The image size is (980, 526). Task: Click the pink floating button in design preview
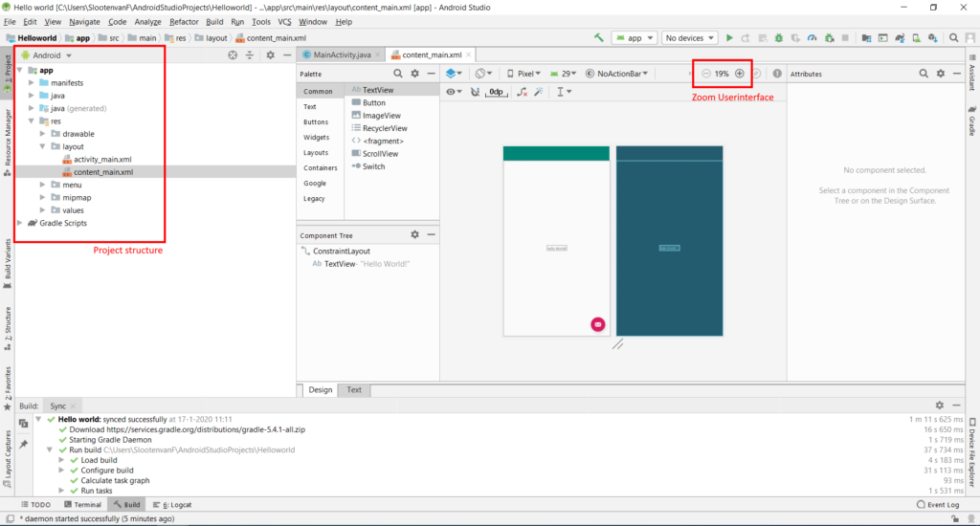coord(598,324)
